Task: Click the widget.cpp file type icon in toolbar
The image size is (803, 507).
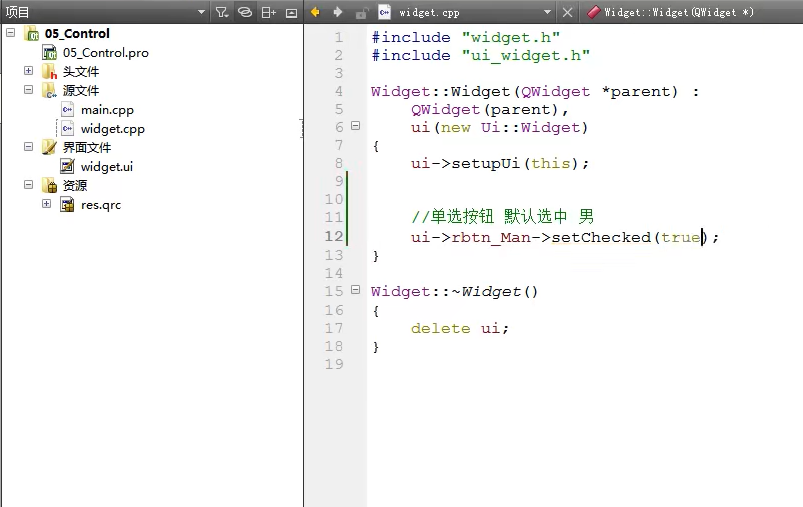Action: click(385, 12)
